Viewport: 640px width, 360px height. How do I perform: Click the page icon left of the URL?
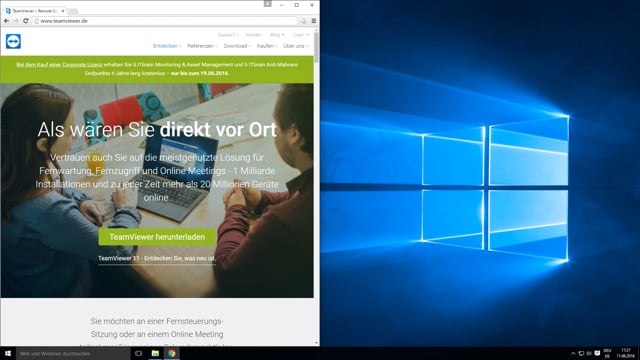click(36, 21)
